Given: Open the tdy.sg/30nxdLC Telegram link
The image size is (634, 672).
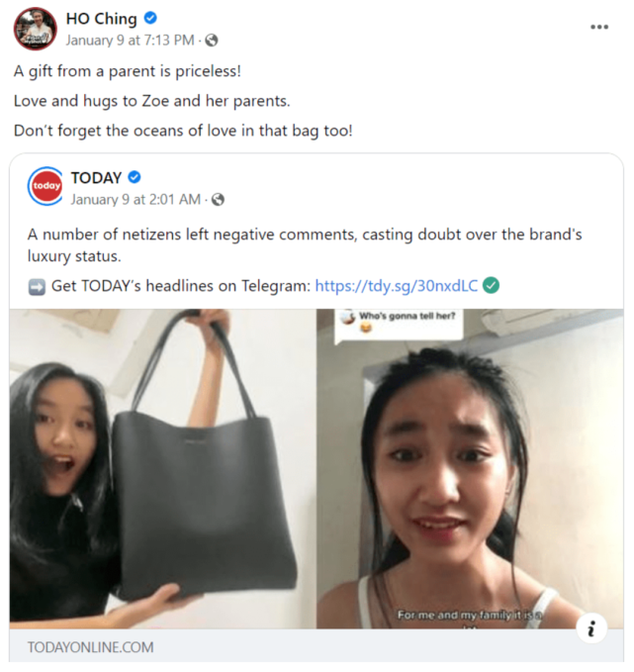Looking at the screenshot, I should pos(397,286).
